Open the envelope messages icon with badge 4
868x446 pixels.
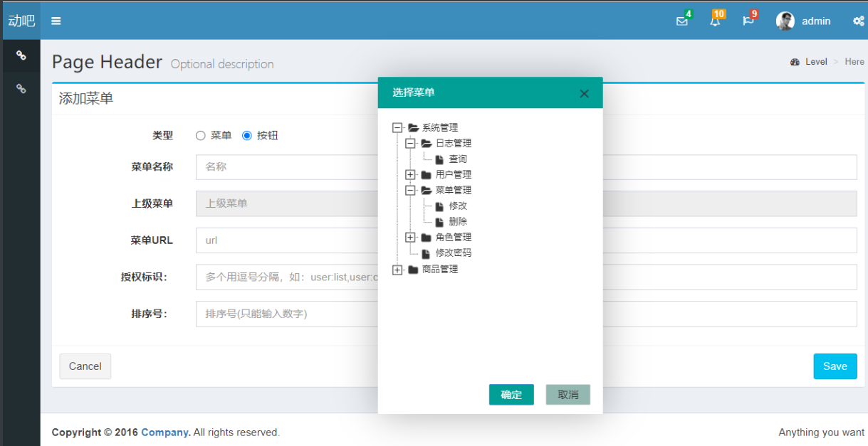coord(682,21)
